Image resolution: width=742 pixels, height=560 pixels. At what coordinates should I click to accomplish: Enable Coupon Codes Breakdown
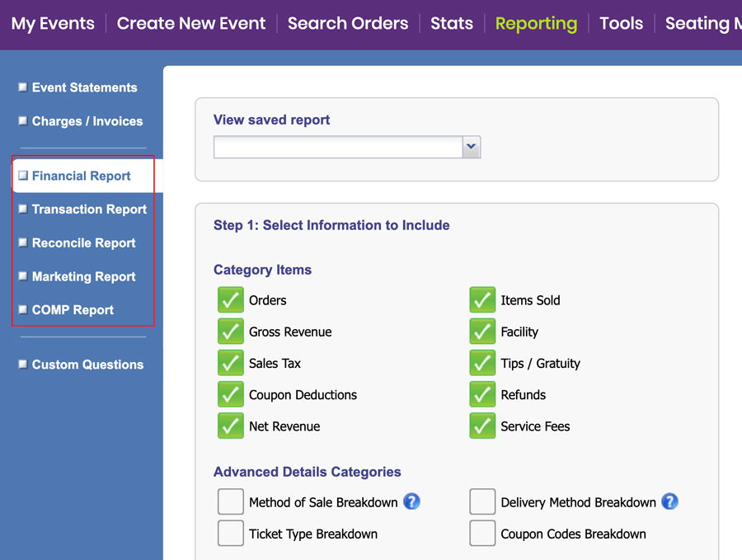click(482, 534)
